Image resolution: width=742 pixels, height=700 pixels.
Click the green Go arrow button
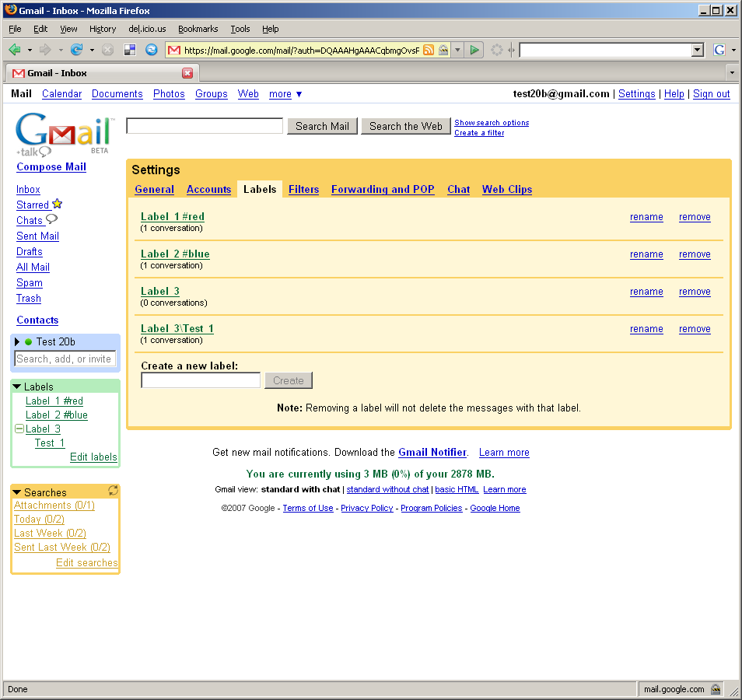(474, 50)
